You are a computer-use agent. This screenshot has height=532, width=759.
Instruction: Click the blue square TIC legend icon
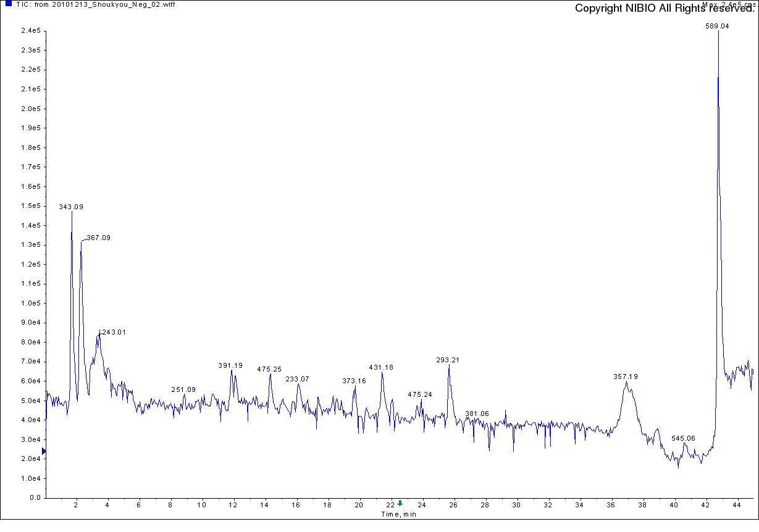pos(9,4)
